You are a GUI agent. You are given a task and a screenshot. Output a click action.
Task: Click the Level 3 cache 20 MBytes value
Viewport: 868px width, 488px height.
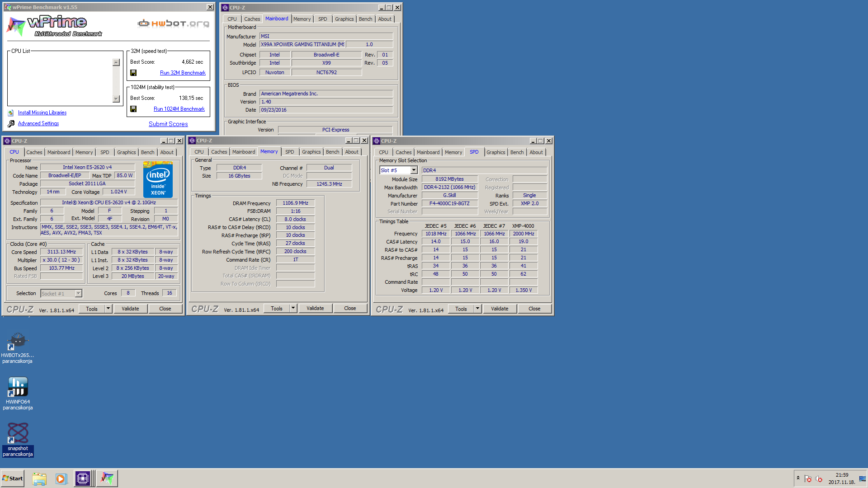(132, 276)
